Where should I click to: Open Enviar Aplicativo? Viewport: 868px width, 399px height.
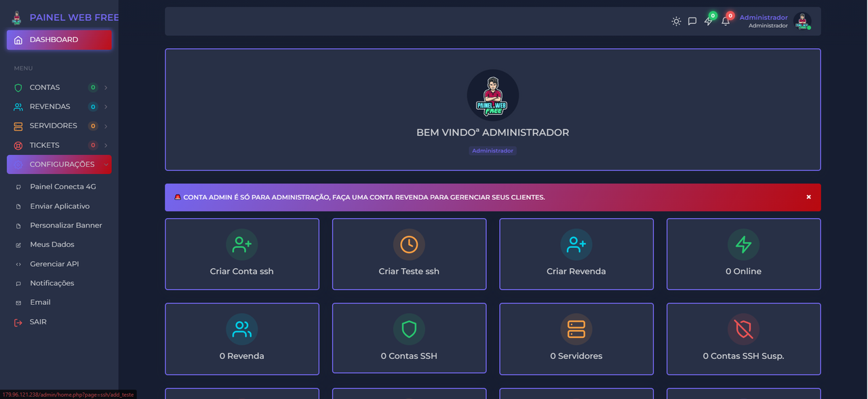pyautogui.click(x=59, y=206)
